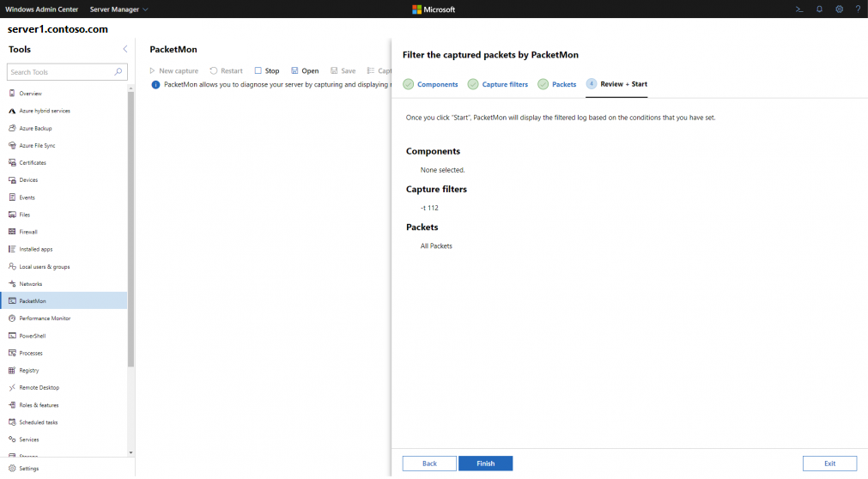The height and width of the screenshot is (479, 868).
Task: Open the Events tool icon
Action: click(x=12, y=197)
